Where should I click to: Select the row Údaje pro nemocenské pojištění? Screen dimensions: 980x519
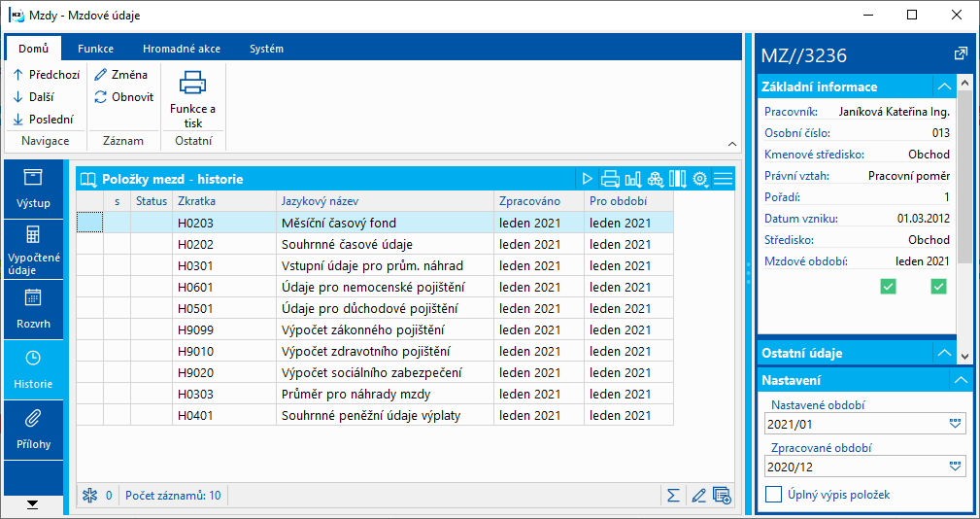pyautogui.click(x=375, y=287)
